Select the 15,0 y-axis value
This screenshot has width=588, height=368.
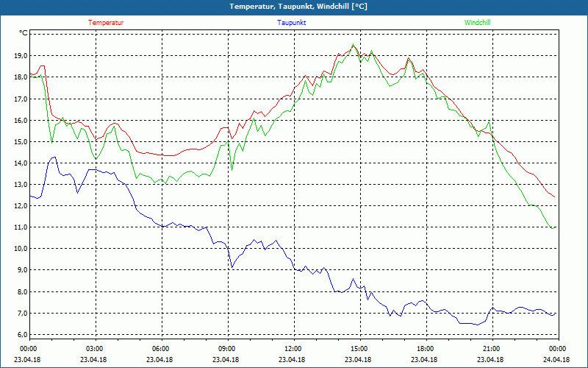click(x=21, y=141)
